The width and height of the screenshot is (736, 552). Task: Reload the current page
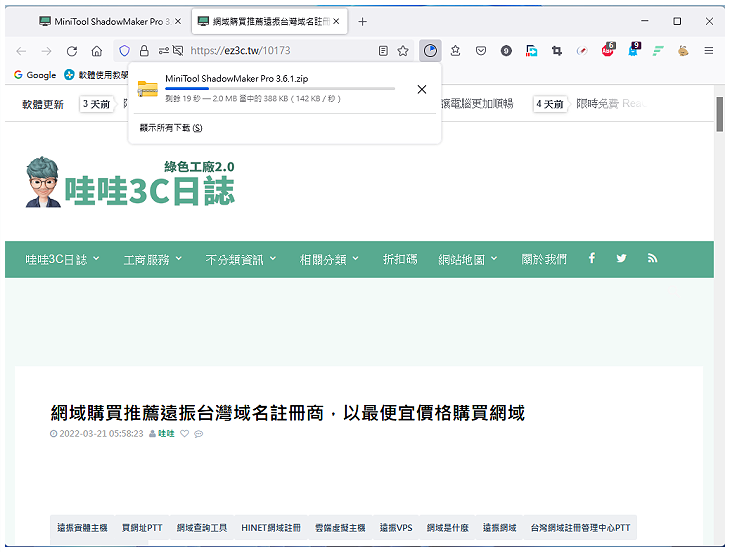[72, 51]
